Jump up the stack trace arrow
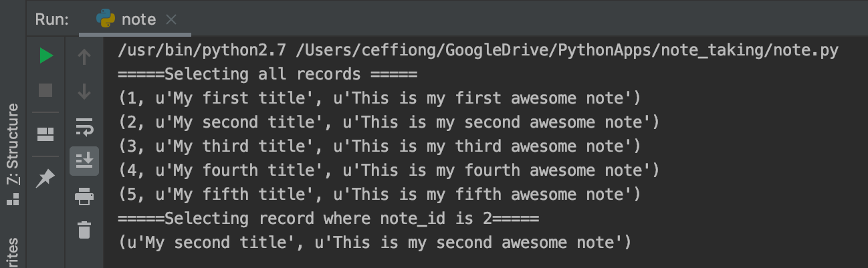The height and width of the screenshot is (268, 868). pos(84,57)
